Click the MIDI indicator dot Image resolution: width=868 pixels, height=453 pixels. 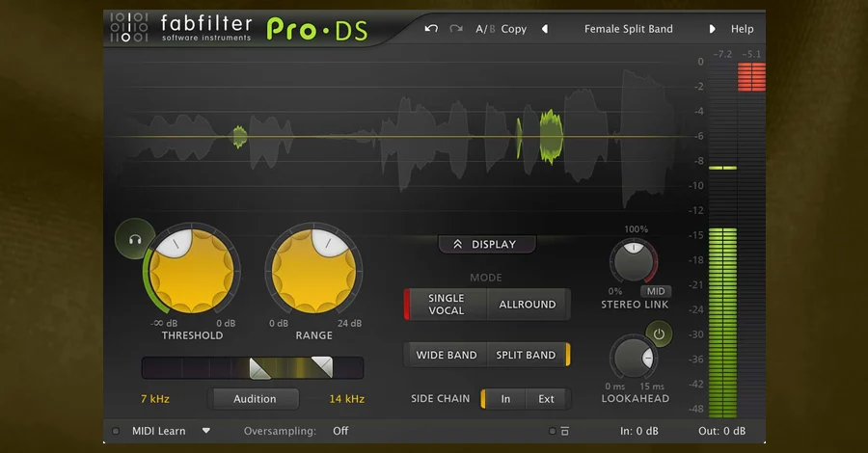[x=116, y=431]
